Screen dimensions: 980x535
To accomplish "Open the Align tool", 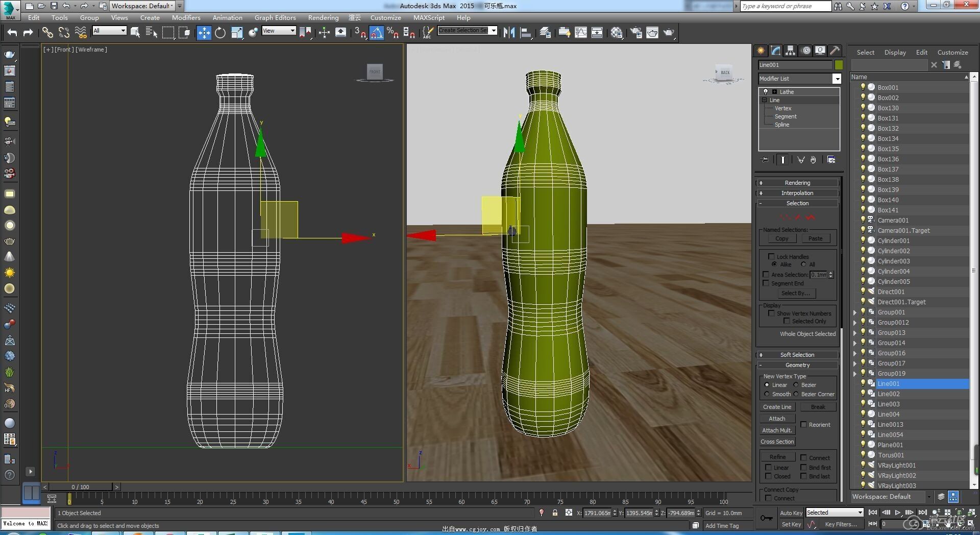I will coord(526,33).
